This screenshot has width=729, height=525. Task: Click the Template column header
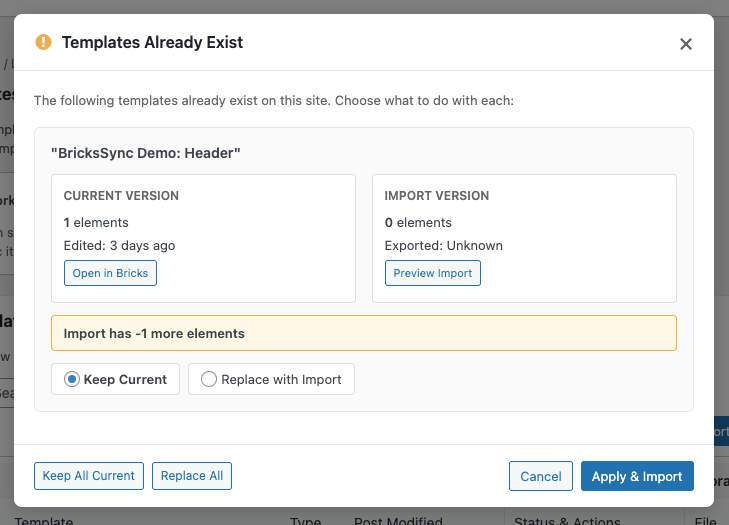[x=43, y=521]
